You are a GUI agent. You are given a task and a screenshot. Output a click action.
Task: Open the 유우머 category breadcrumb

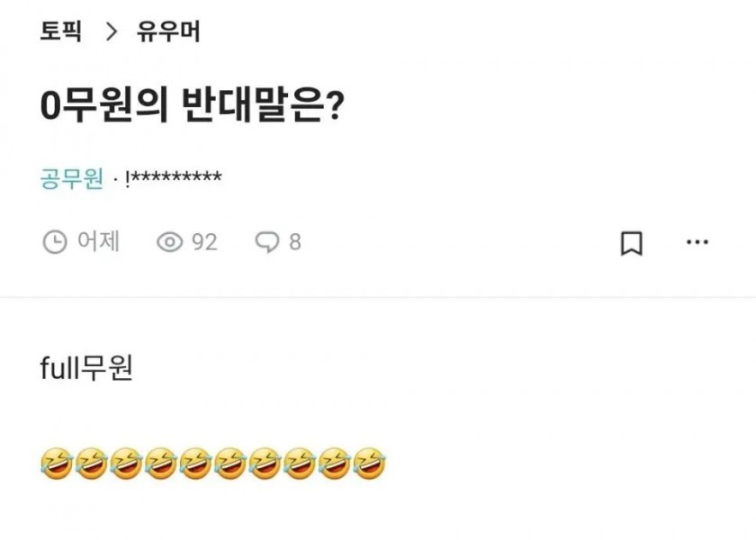(x=168, y=32)
